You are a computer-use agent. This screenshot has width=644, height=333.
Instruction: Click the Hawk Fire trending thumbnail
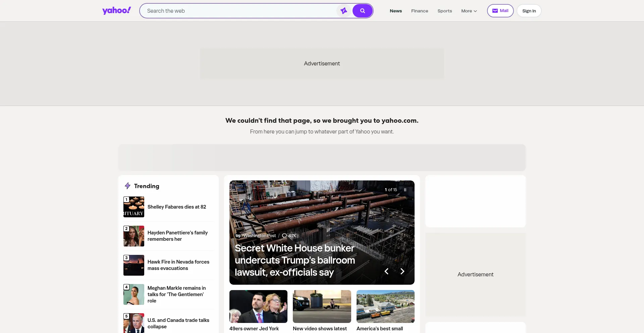134,265
